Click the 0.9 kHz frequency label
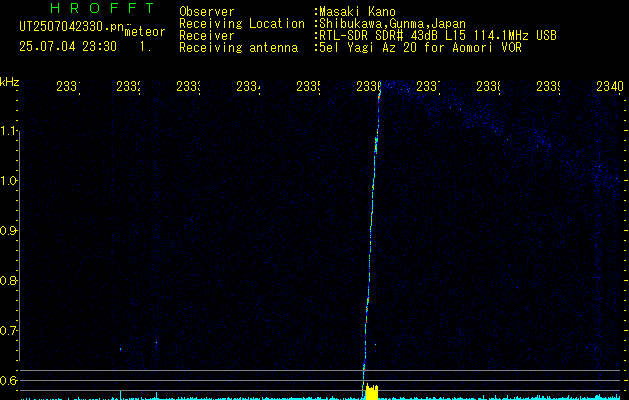This screenshot has height=400, width=629. (8, 230)
